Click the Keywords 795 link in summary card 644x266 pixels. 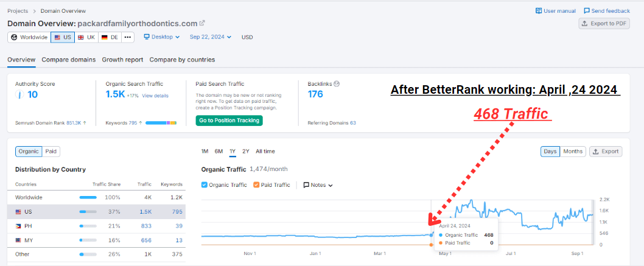[133, 123]
